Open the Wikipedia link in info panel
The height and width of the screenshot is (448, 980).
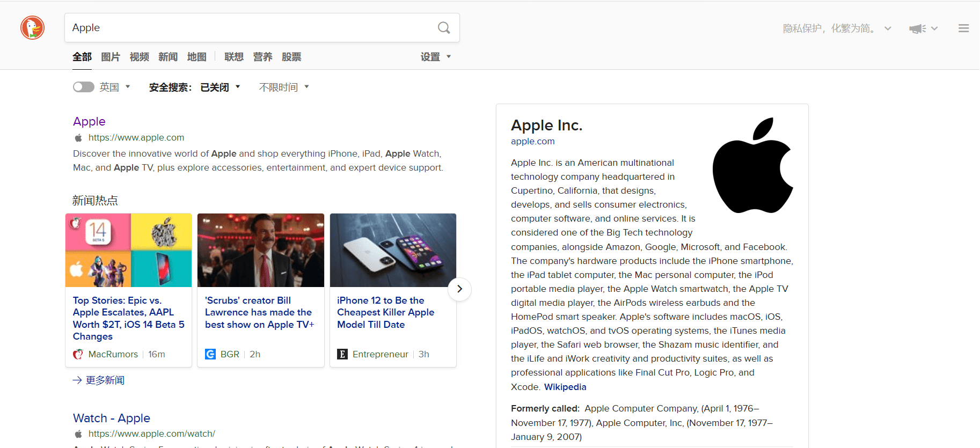tap(565, 387)
